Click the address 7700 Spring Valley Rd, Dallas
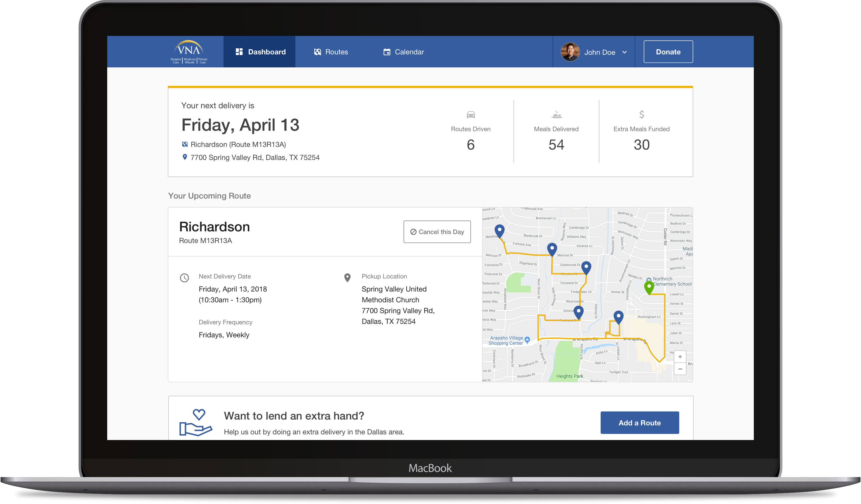This screenshot has width=861, height=504. point(255,157)
